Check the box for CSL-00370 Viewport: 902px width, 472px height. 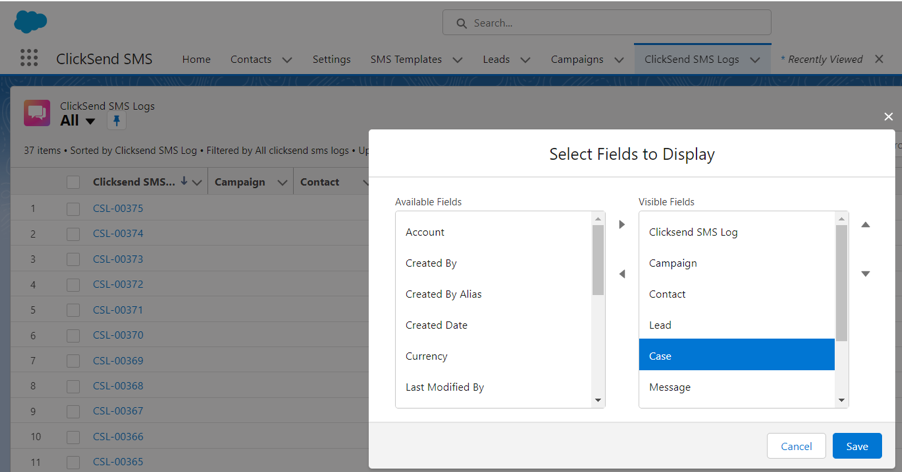coord(73,335)
